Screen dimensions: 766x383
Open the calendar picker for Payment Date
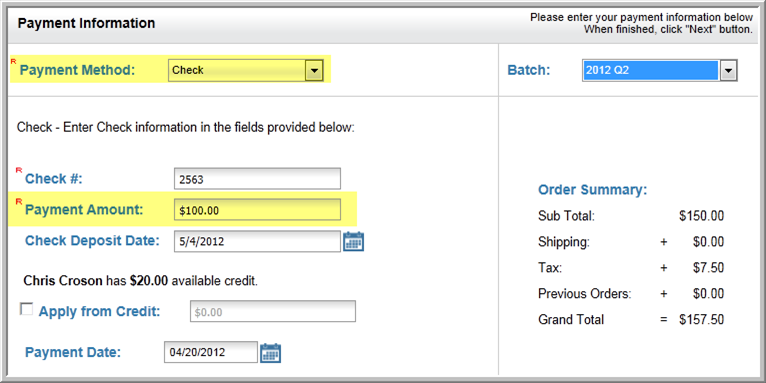(270, 353)
